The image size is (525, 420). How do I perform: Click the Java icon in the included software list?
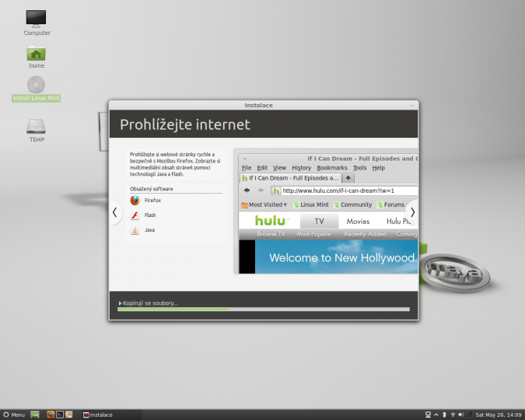(135, 229)
